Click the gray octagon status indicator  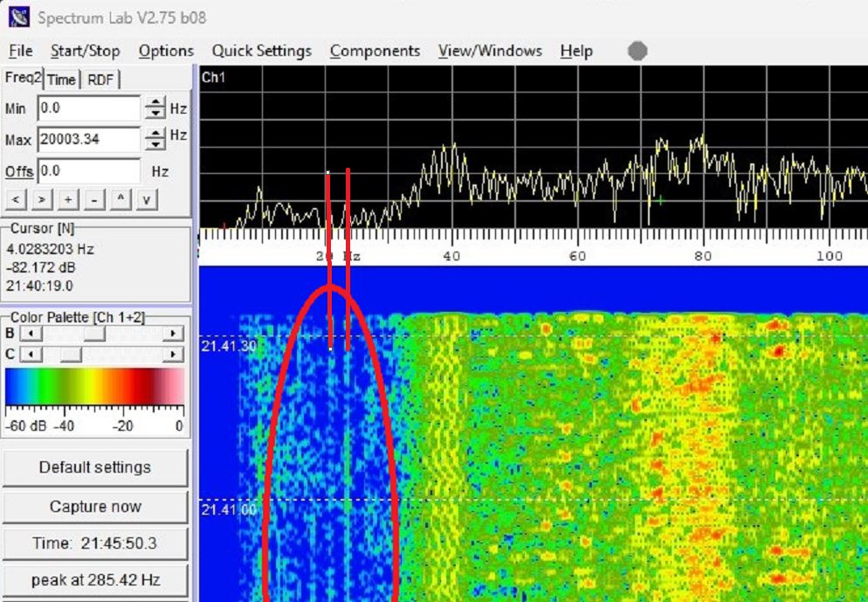coord(637,51)
